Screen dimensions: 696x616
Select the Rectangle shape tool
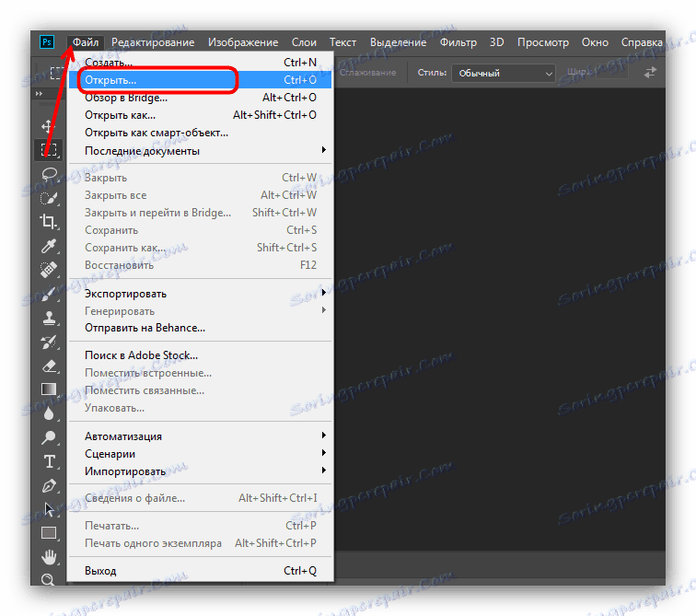(49, 532)
